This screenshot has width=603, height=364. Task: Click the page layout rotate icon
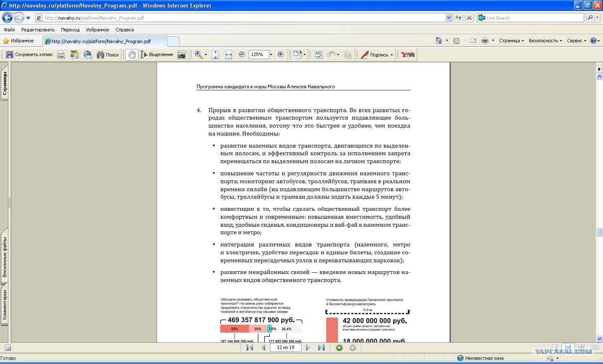(x=297, y=54)
